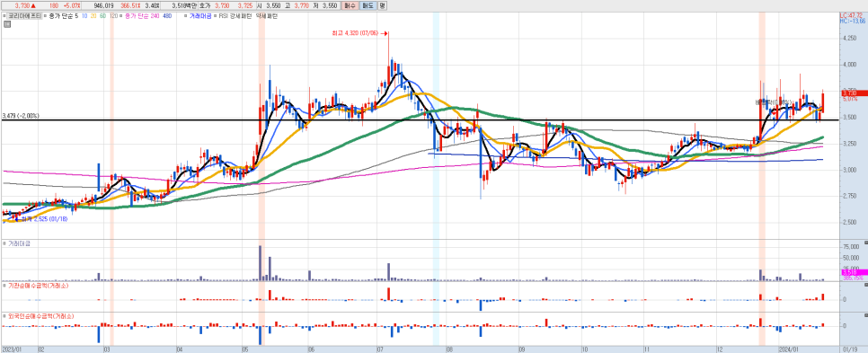This screenshot has height=353, width=868.
Task: Click the red 매수 (buy) button
Action: pos(349,5)
